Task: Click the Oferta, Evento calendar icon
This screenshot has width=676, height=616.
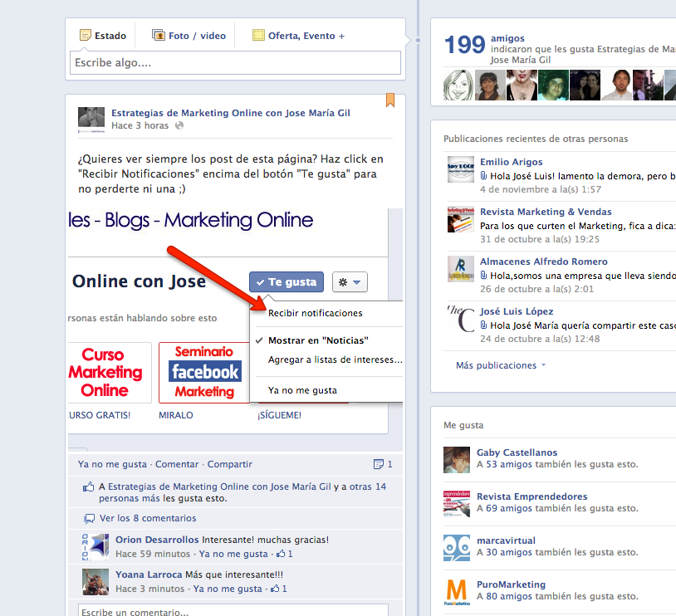Action: (x=258, y=35)
